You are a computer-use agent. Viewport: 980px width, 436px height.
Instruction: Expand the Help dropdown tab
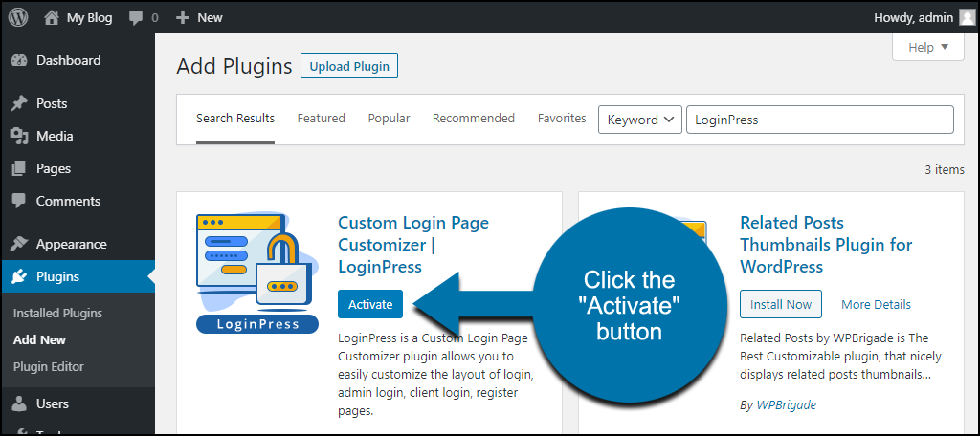pos(928,48)
